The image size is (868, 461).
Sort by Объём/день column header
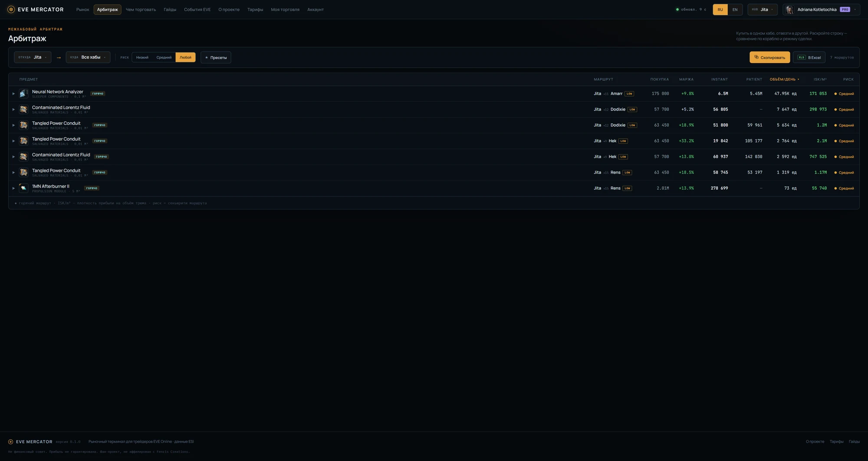[x=784, y=79]
